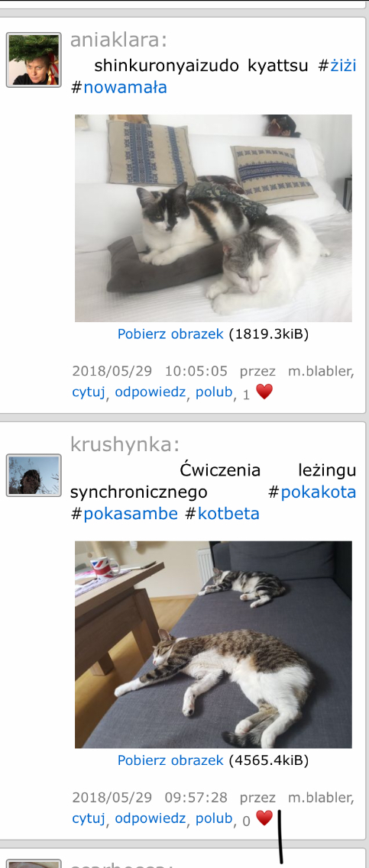Click odpowiedz under aniaklara's post
This screenshot has height=868, width=369.
[151, 392]
